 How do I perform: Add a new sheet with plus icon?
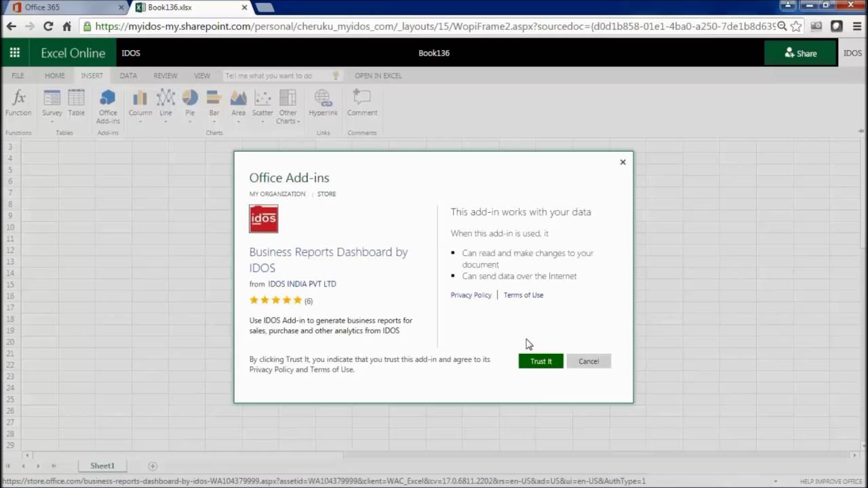153,466
